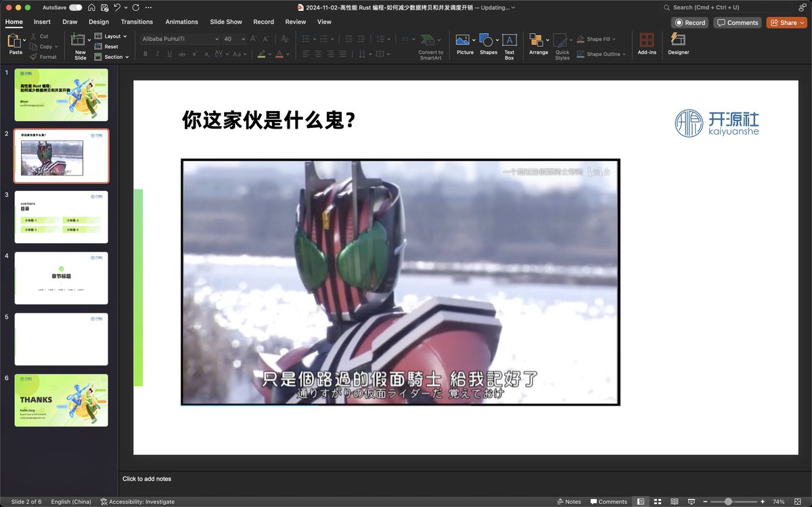Increase list indent level
The image size is (812, 507).
click(363, 39)
